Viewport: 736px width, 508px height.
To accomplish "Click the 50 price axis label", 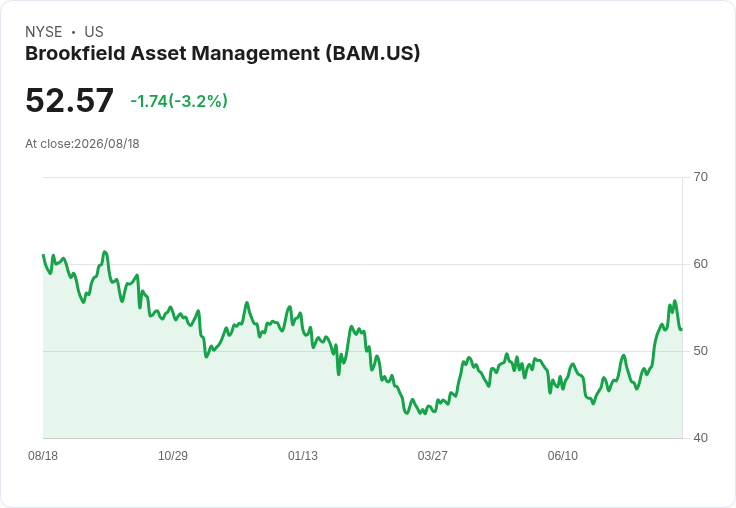I will pos(700,351).
